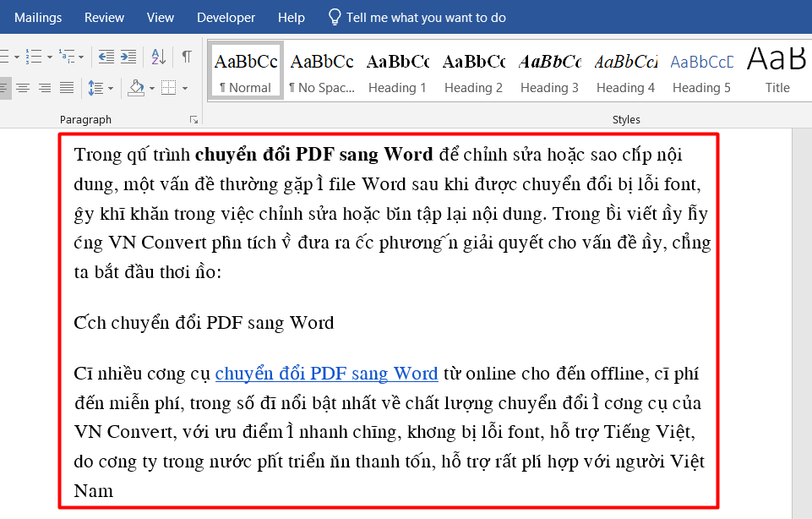Open the "chuyển đổi PDF sang Word" hyperlink
The image size is (812, 519).
point(326,374)
